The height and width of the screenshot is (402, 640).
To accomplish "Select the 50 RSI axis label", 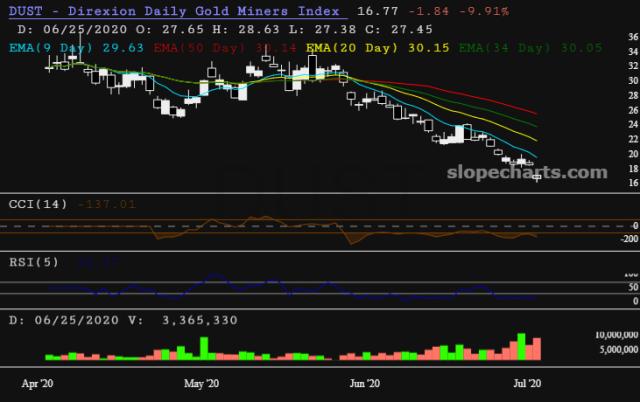I will tap(633, 287).
